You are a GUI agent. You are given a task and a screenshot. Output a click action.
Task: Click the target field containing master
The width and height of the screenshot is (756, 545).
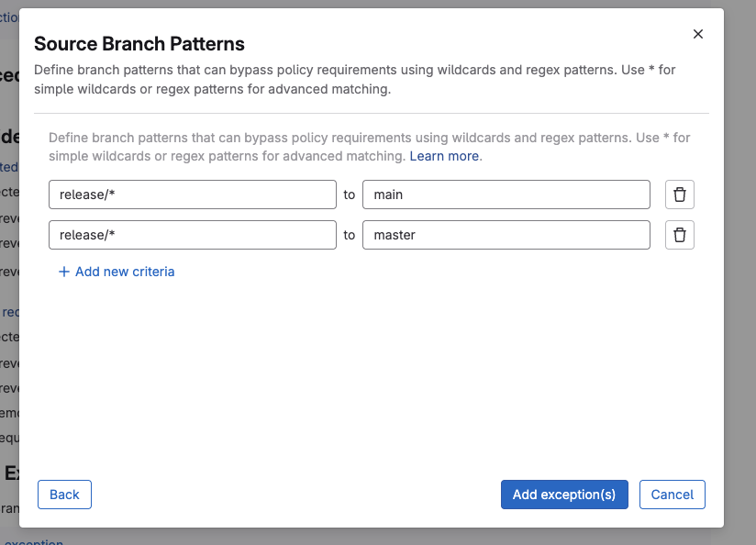[x=506, y=235]
